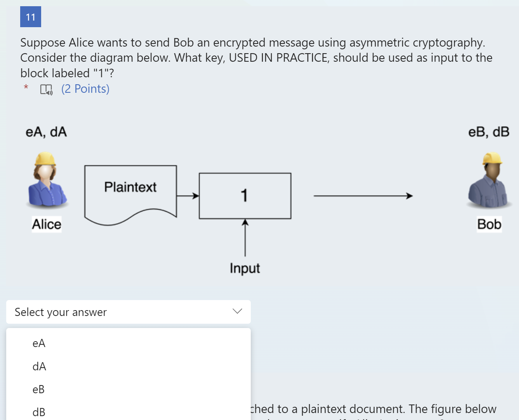Select the dB answer option
Screen dimensions: 519x420
[x=39, y=412]
